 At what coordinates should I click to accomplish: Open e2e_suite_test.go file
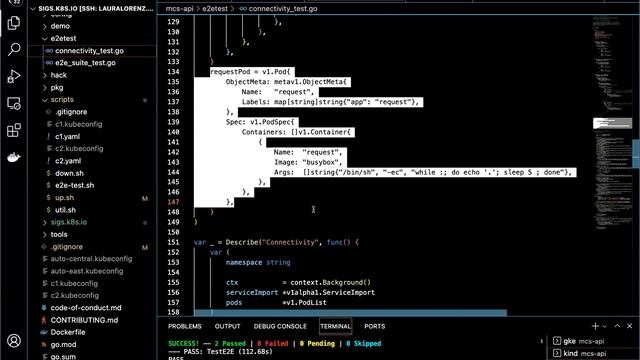point(92,63)
